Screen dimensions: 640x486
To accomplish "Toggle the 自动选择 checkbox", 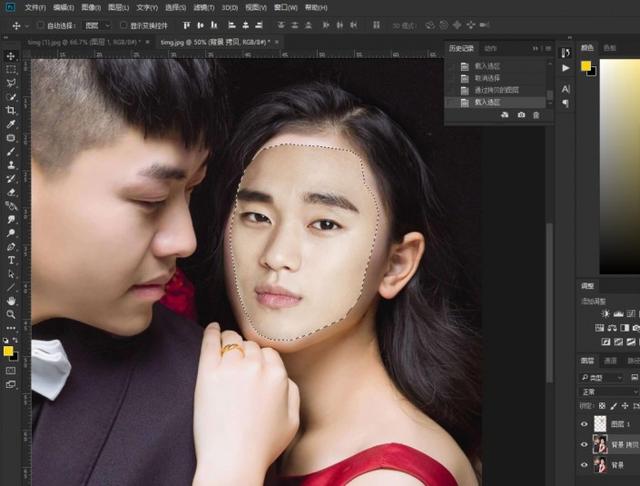I will pyautogui.click(x=41, y=25).
